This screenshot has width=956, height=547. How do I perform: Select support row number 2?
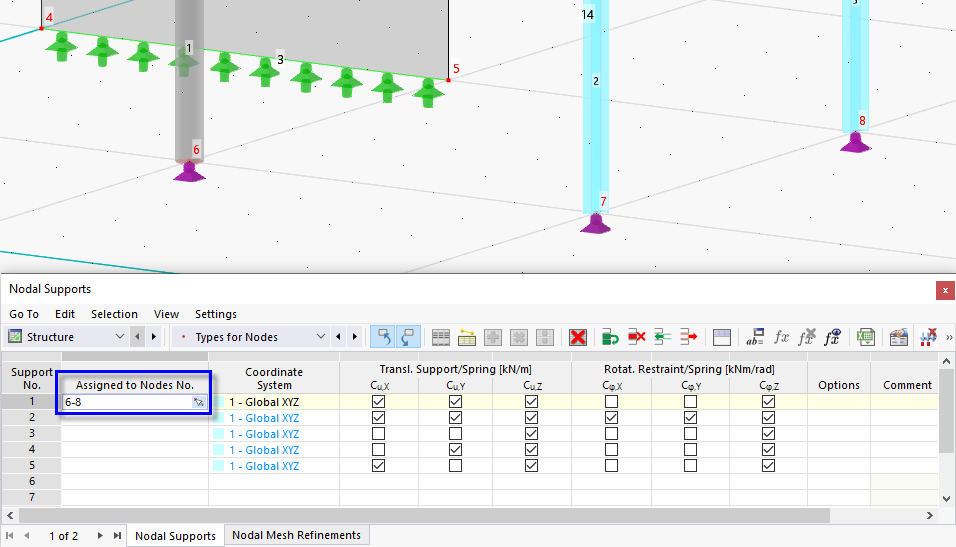(x=32, y=418)
